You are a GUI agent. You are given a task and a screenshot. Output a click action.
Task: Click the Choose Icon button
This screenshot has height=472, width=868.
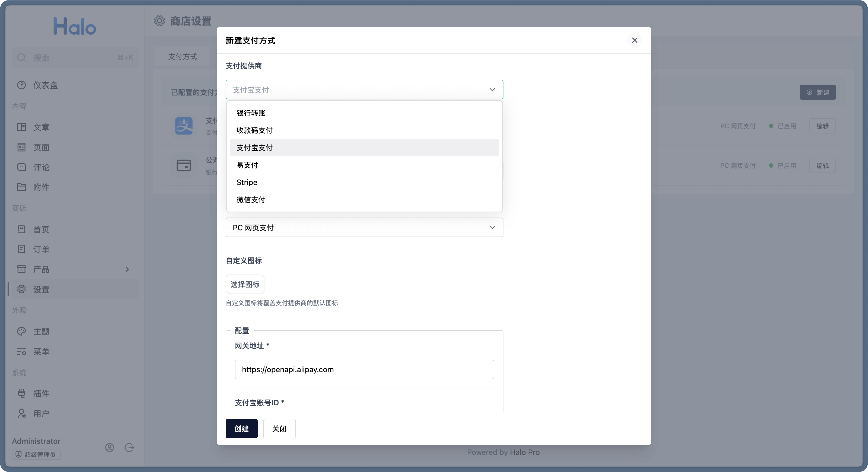point(245,284)
